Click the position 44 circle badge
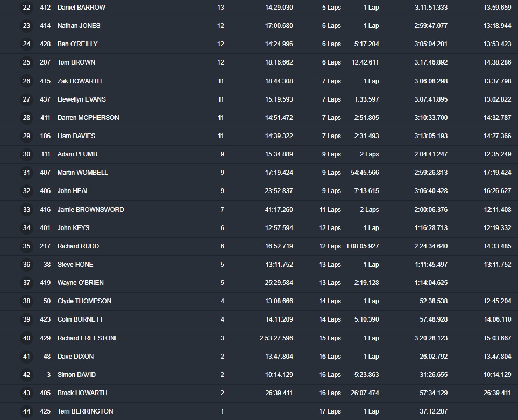The height and width of the screenshot is (420, 518). tap(26, 411)
